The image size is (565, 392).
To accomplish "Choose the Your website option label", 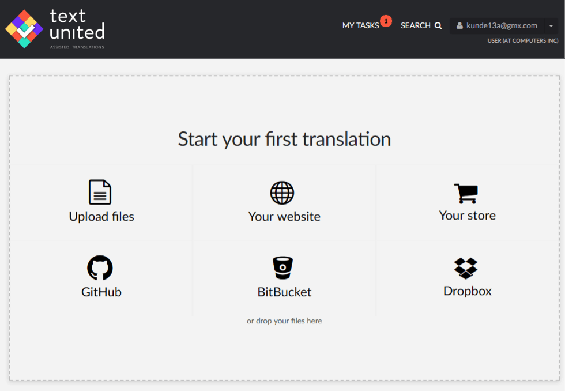I will 284,217.
